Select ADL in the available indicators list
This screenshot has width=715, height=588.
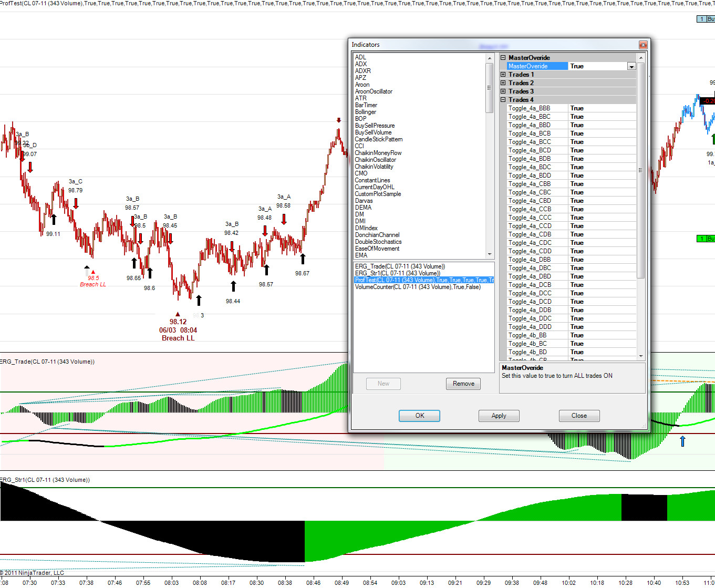[360, 57]
